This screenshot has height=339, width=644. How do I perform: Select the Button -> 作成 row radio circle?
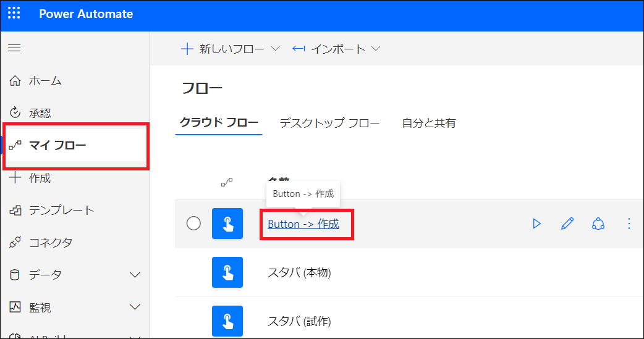pyautogui.click(x=193, y=224)
